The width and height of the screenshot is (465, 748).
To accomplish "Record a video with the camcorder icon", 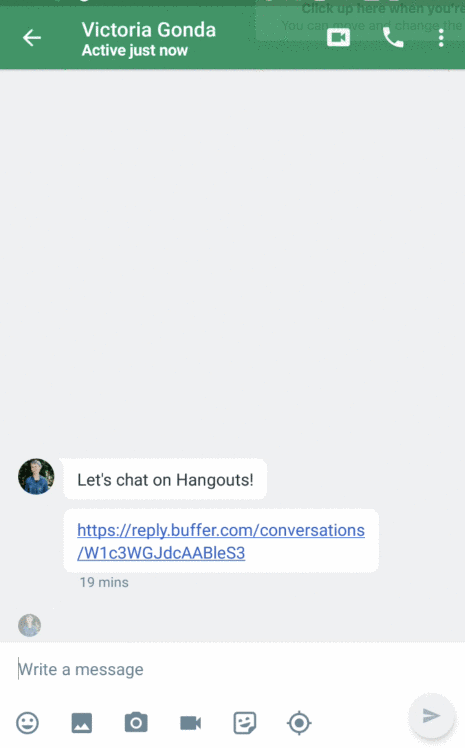I will [190, 723].
